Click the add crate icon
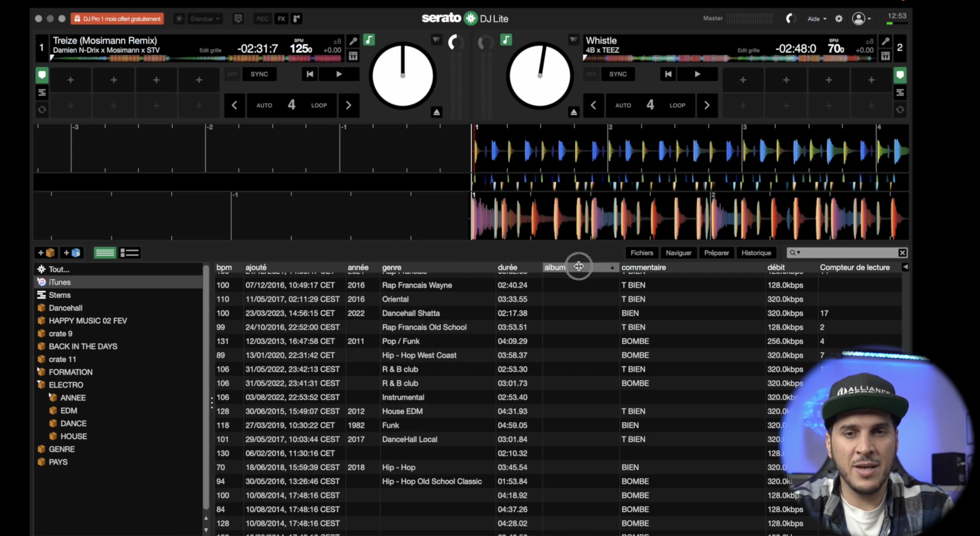 click(46, 253)
